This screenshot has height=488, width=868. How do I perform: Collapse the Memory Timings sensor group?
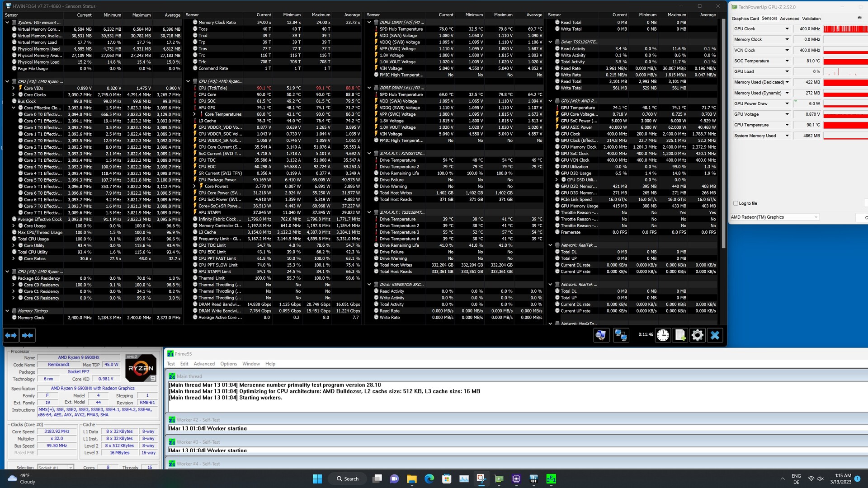7,311
